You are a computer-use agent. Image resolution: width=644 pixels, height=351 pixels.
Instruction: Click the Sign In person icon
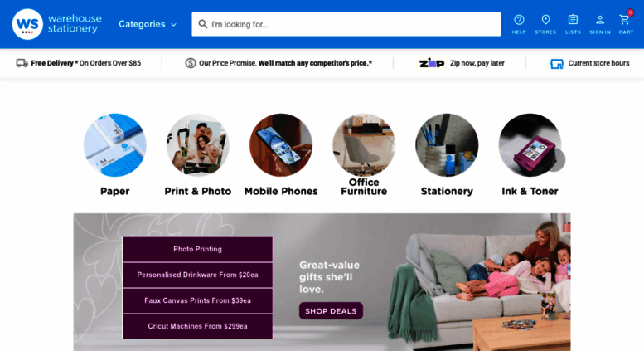(600, 20)
